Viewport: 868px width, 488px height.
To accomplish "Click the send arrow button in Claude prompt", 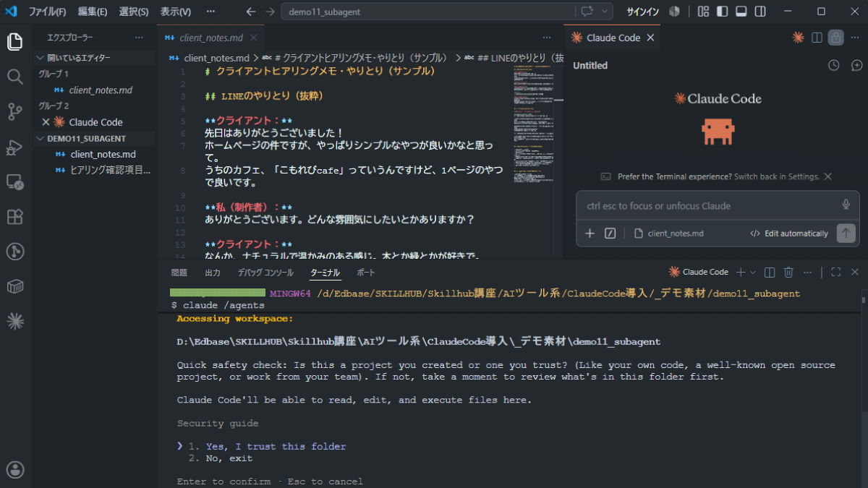I will (x=846, y=233).
